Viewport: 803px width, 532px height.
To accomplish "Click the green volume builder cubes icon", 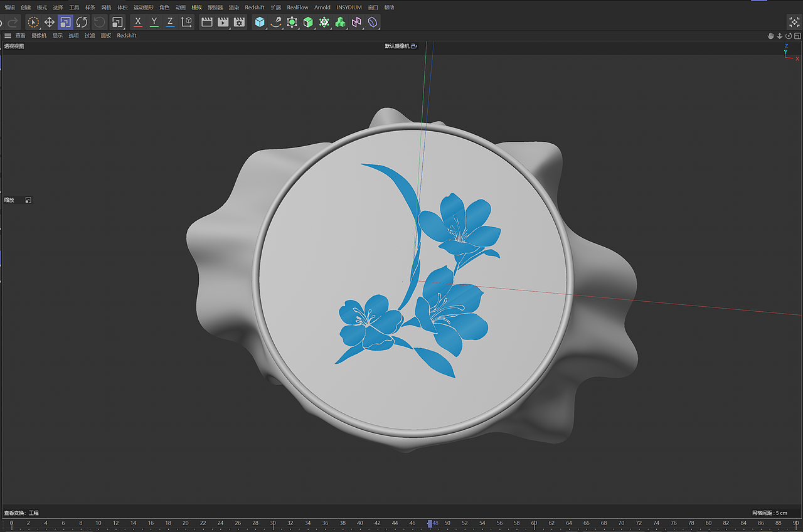I will [340, 22].
